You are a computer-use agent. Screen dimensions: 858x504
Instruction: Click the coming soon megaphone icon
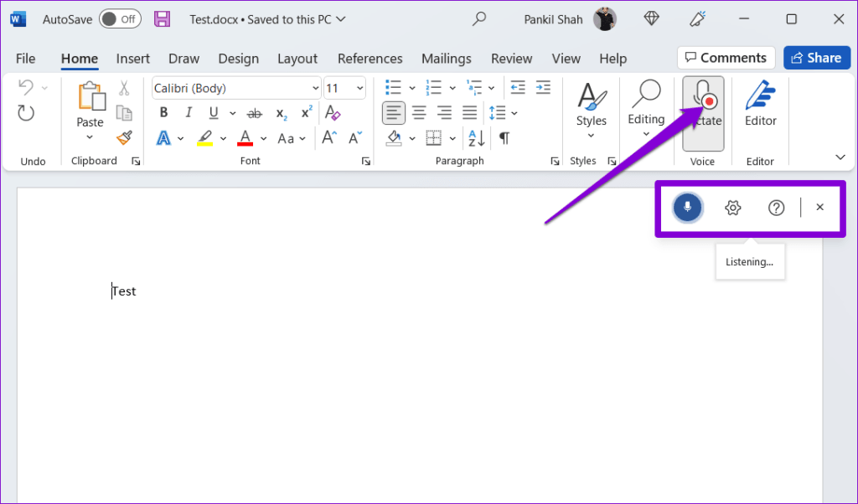tap(697, 19)
